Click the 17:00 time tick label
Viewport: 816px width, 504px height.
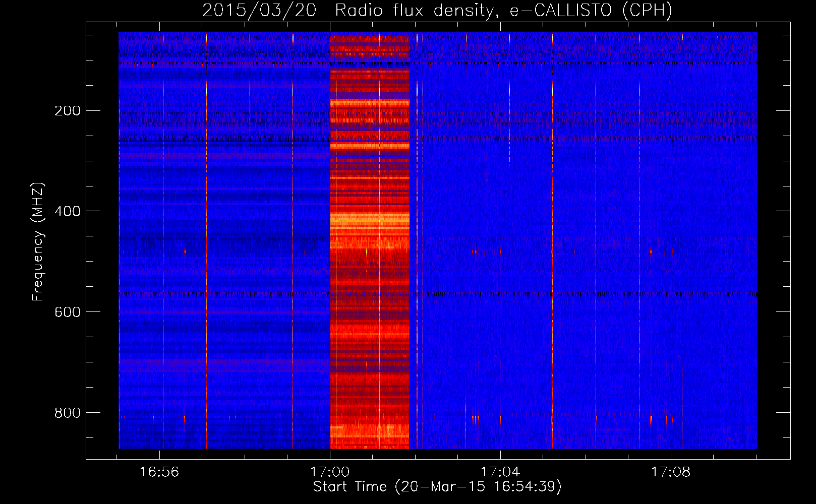pos(330,472)
